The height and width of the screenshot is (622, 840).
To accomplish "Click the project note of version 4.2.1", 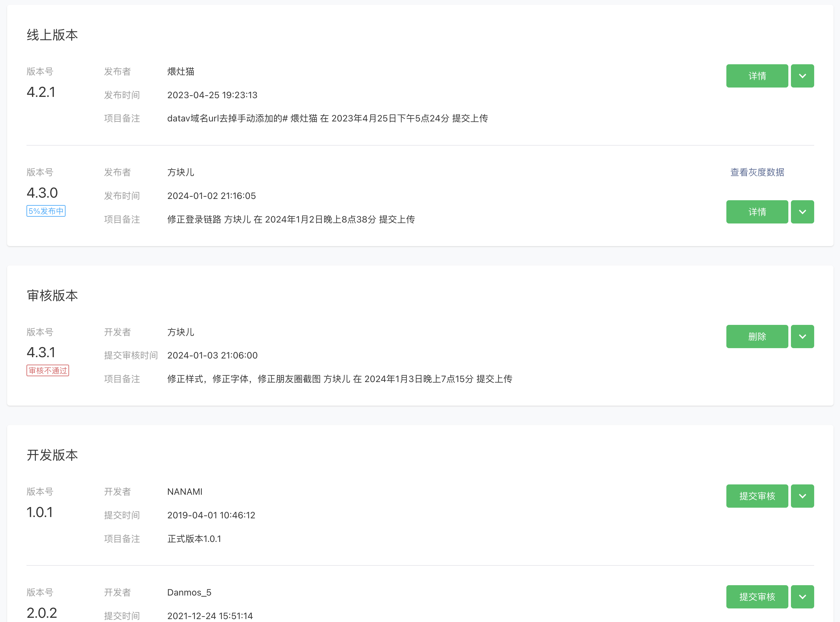I will pos(327,119).
